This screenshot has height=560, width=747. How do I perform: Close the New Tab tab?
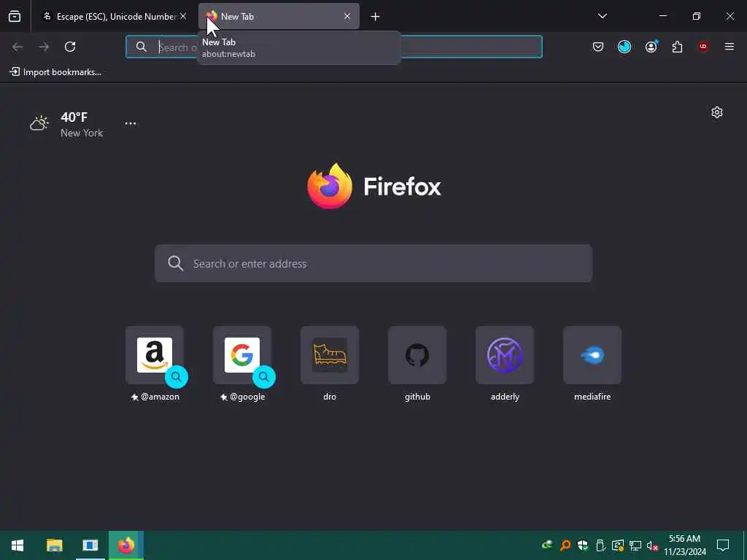click(x=347, y=16)
